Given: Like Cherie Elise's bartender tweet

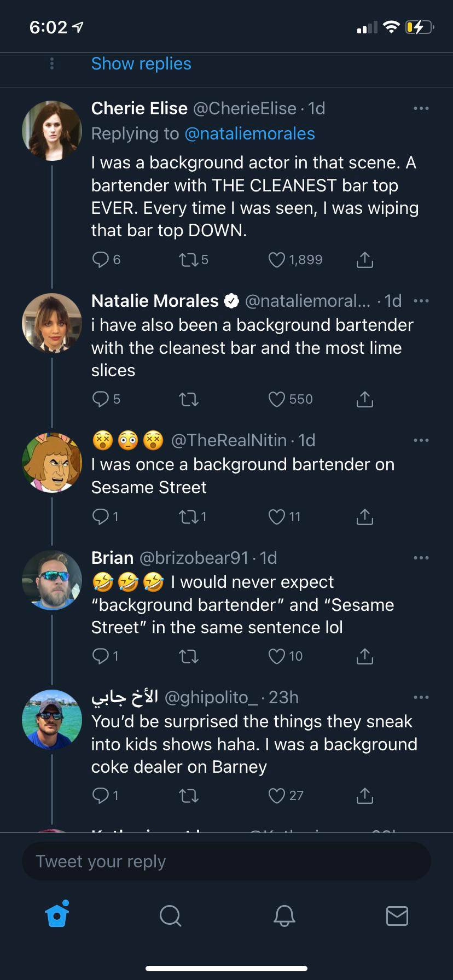Looking at the screenshot, I should click(277, 259).
